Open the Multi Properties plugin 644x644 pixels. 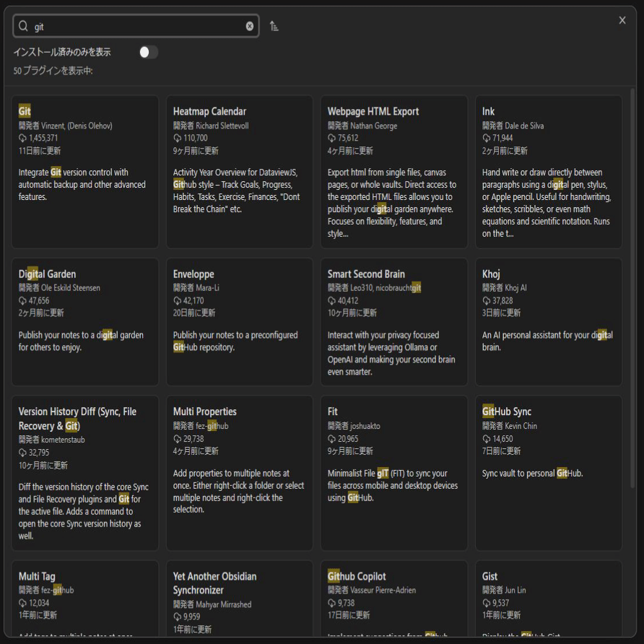240,473
